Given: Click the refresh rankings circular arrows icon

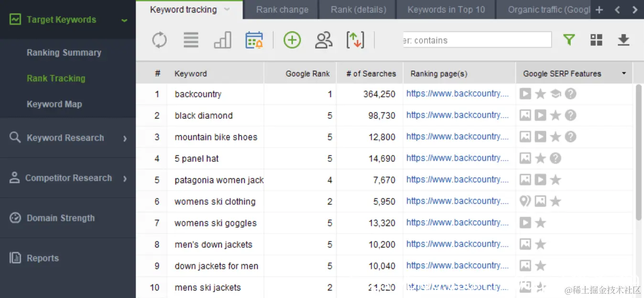Looking at the screenshot, I should point(160,40).
